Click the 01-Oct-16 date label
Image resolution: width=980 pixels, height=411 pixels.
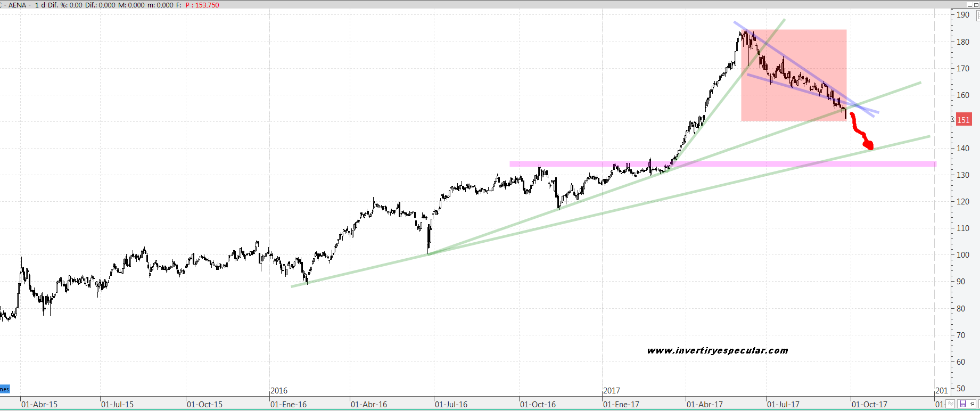(538, 405)
